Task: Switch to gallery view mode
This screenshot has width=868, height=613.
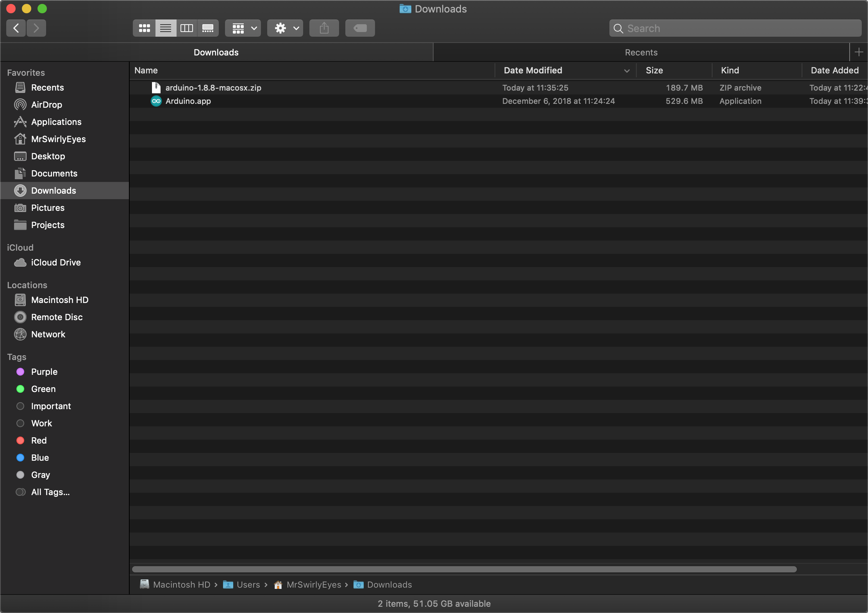Action: 207,28
